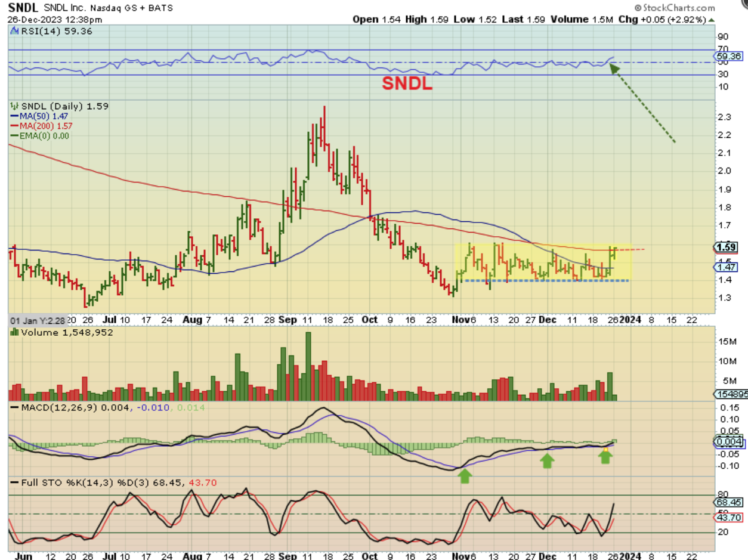
Task: Click the -0.10 MACD axis label
Action: (728, 466)
